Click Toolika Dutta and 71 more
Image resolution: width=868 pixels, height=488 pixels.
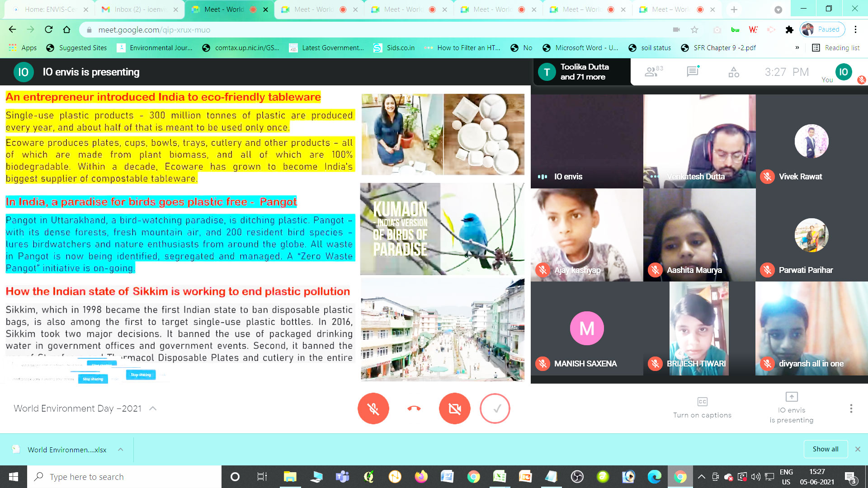click(582, 71)
